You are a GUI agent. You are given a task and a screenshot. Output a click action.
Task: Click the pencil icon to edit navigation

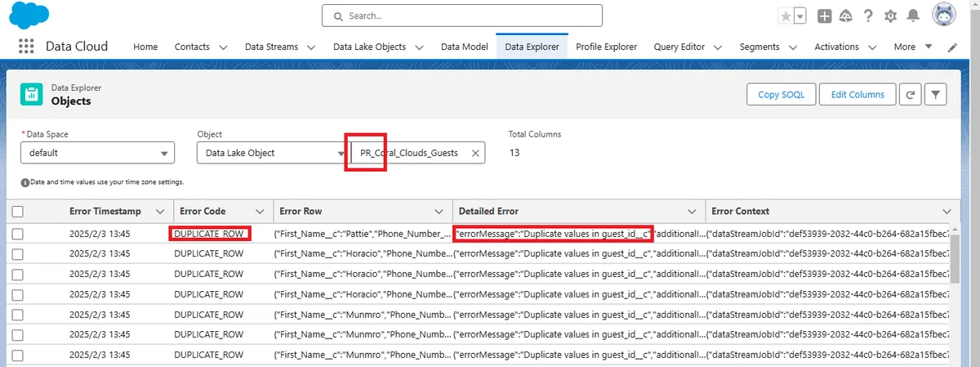tap(952, 47)
